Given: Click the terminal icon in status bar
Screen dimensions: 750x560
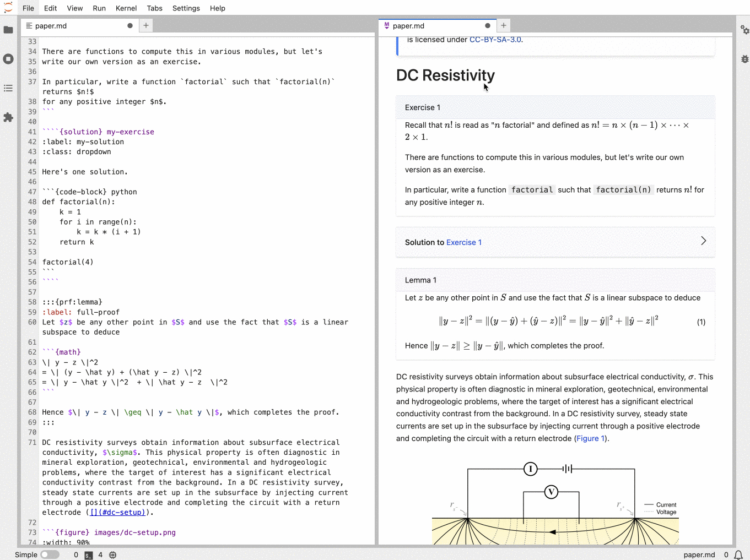Looking at the screenshot, I should (x=88, y=555).
